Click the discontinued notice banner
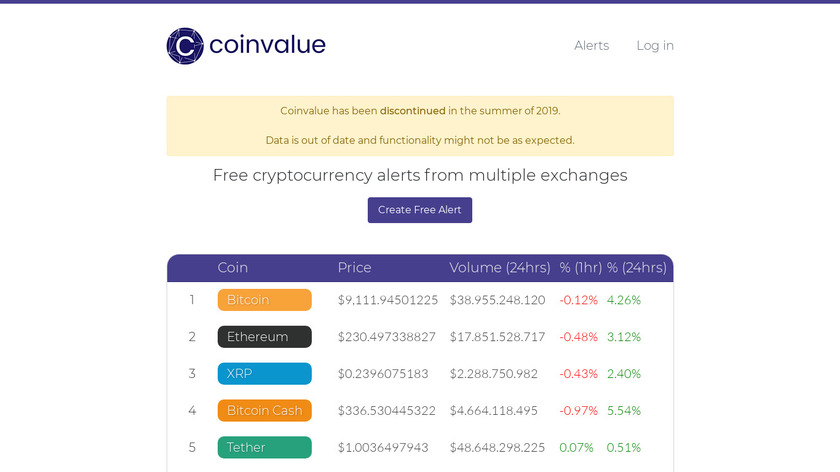840x472 pixels. pos(420,126)
